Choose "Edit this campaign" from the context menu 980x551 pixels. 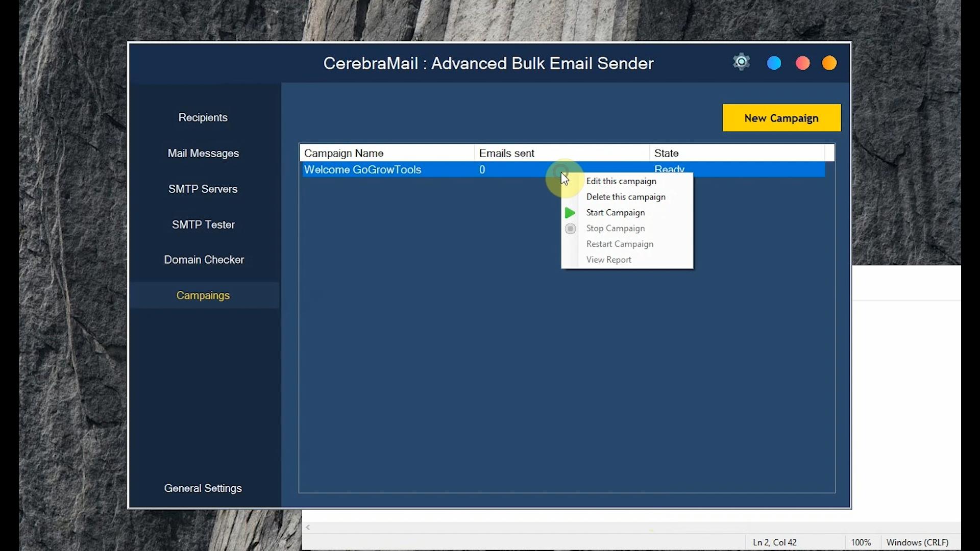621,181
